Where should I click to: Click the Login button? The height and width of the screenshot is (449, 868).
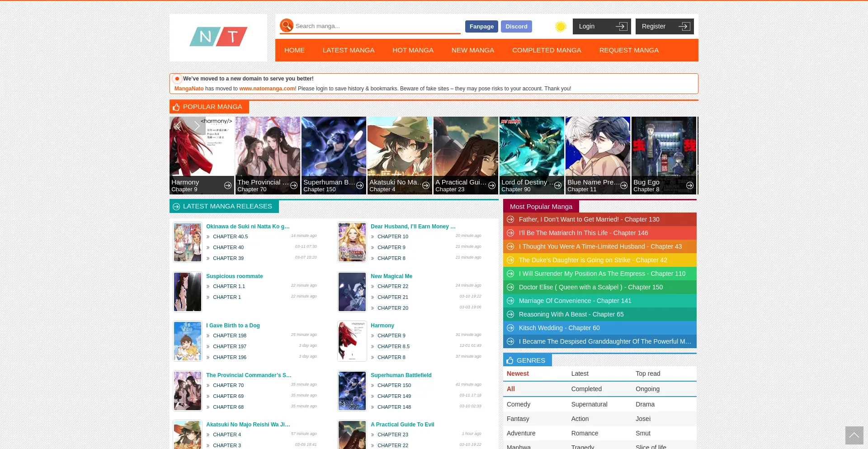click(602, 26)
